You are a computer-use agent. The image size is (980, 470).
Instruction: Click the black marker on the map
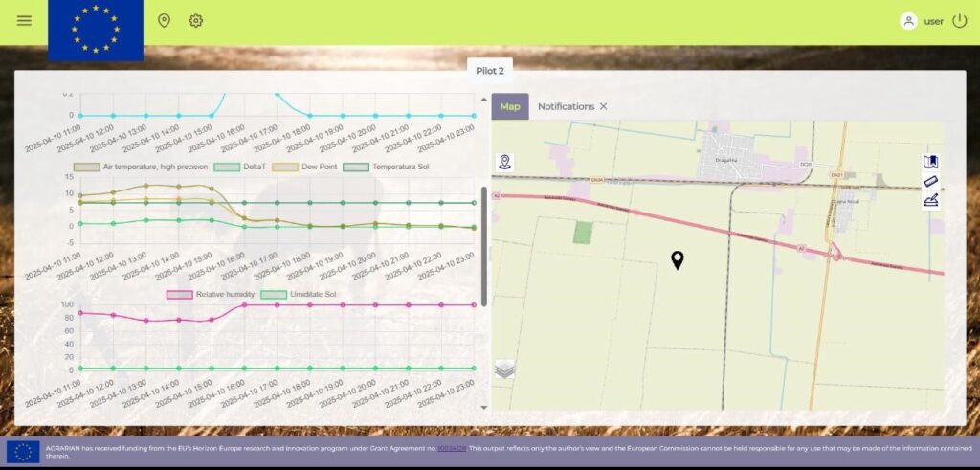(678, 259)
